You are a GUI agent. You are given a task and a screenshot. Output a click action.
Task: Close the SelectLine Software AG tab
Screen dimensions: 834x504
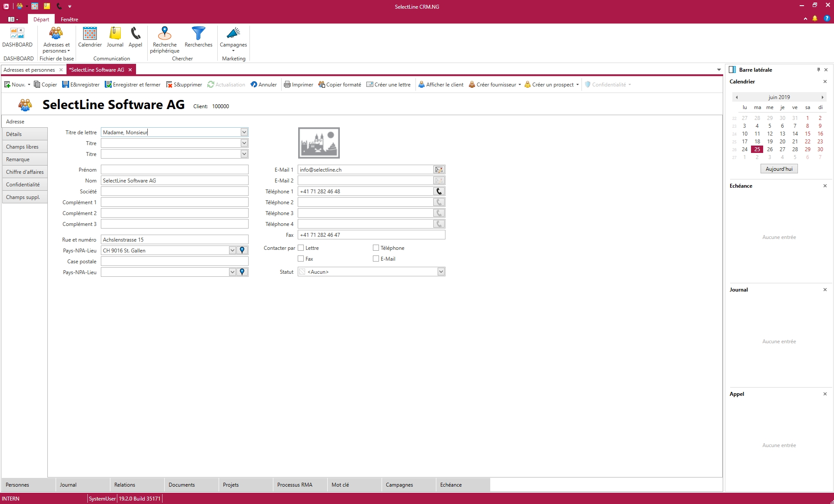[130, 70]
